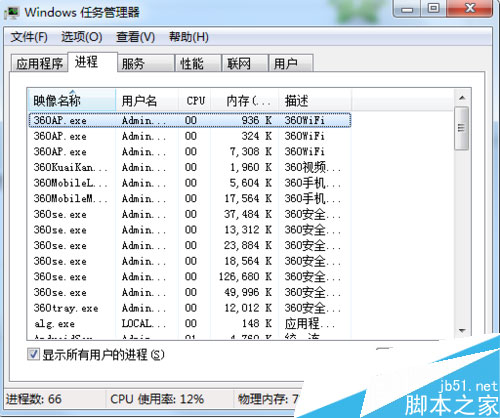Select 360se.exe row using 18,564 K

tap(190, 261)
